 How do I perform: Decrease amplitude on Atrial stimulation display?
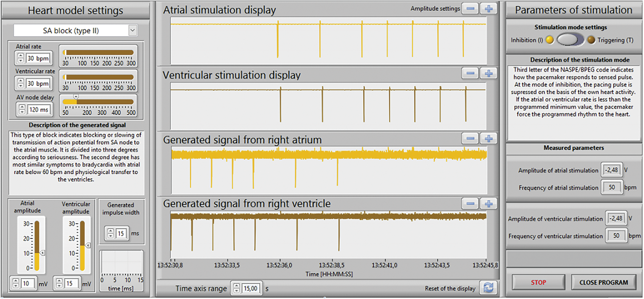pos(470,9)
